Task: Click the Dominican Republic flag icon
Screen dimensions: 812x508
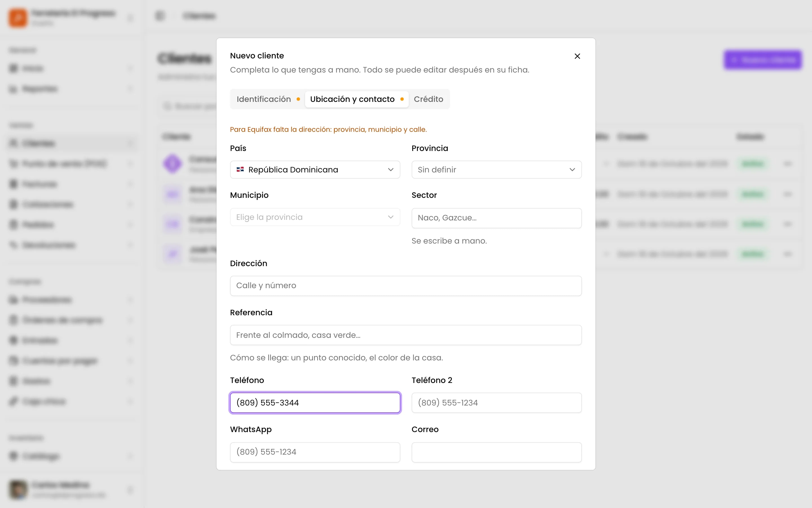Action: [240, 170]
